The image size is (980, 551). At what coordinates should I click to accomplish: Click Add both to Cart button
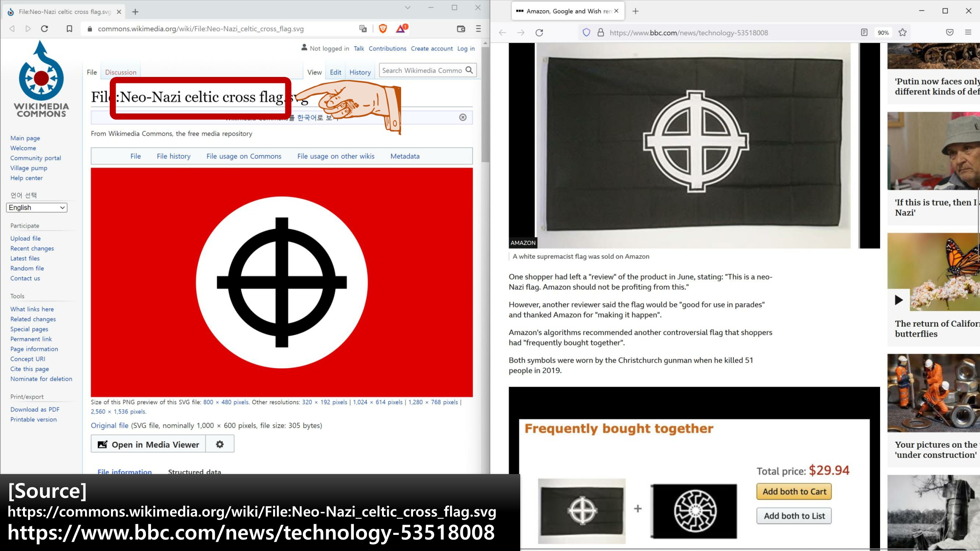tap(794, 491)
